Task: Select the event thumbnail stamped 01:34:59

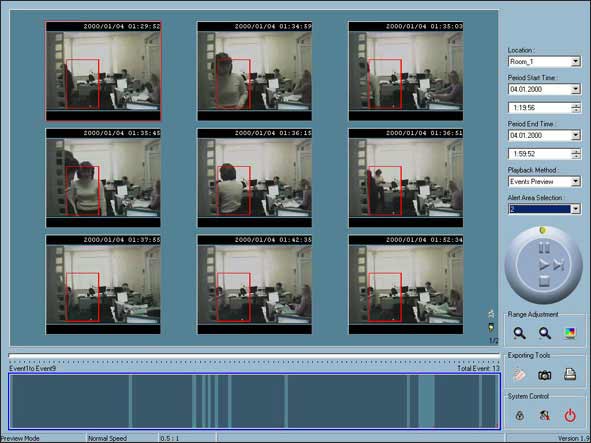Action: coord(254,71)
